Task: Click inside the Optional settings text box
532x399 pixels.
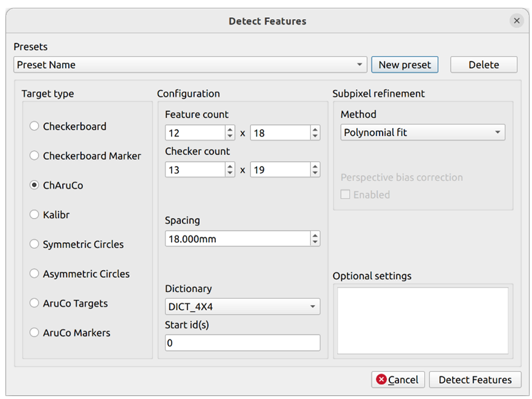Action: pyautogui.click(x=423, y=320)
